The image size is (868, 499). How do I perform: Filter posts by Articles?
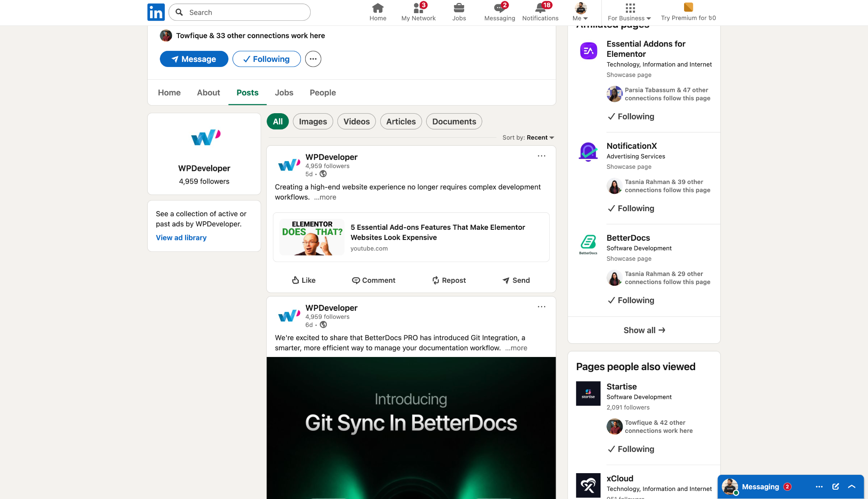tap(401, 122)
